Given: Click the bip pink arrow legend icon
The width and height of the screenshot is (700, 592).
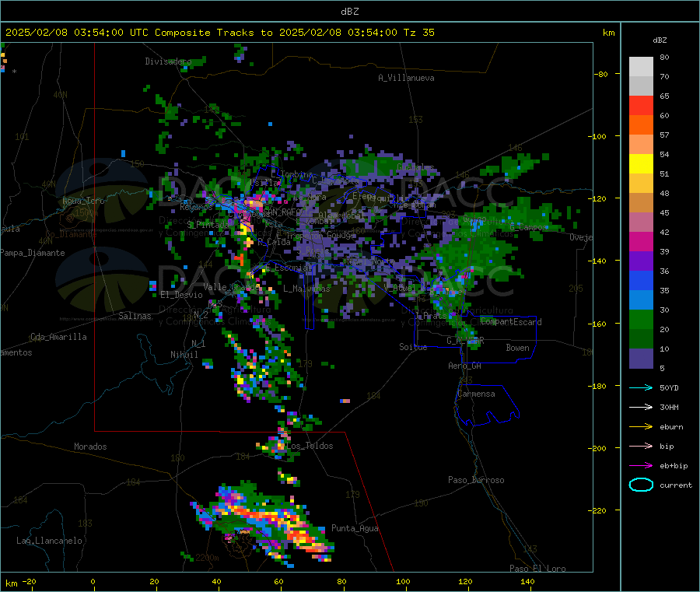Looking at the screenshot, I should 641,446.
